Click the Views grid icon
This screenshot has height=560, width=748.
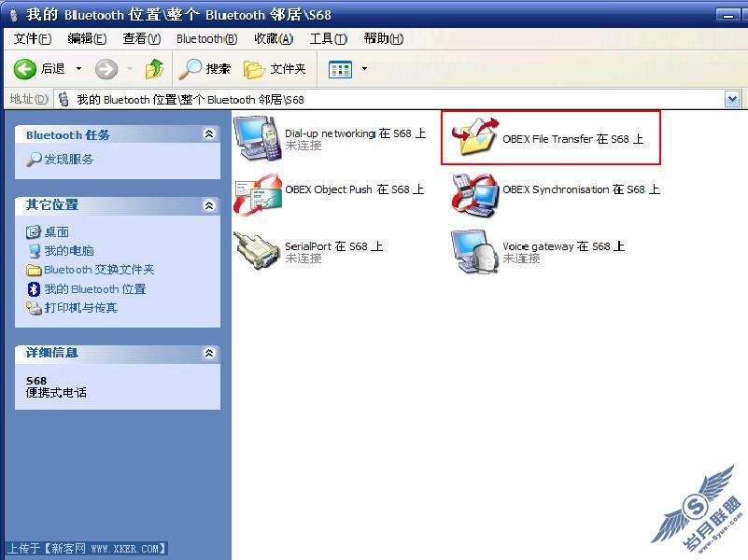click(x=341, y=70)
